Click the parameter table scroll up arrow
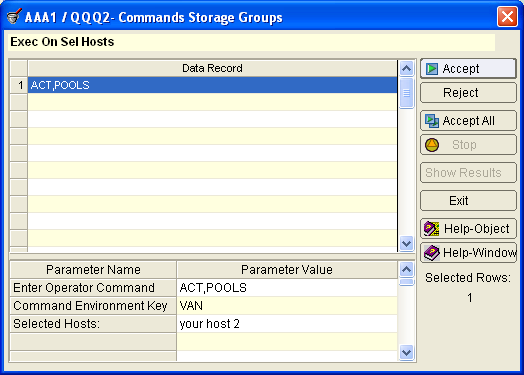The width and height of the screenshot is (524, 375). [x=406, y=269]
